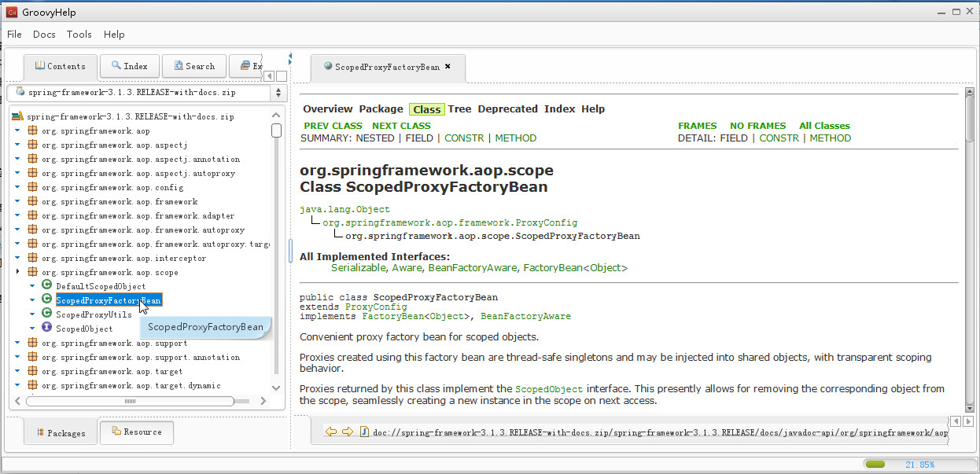Click the NEXT CLASS link

click(x=401, y=126)
